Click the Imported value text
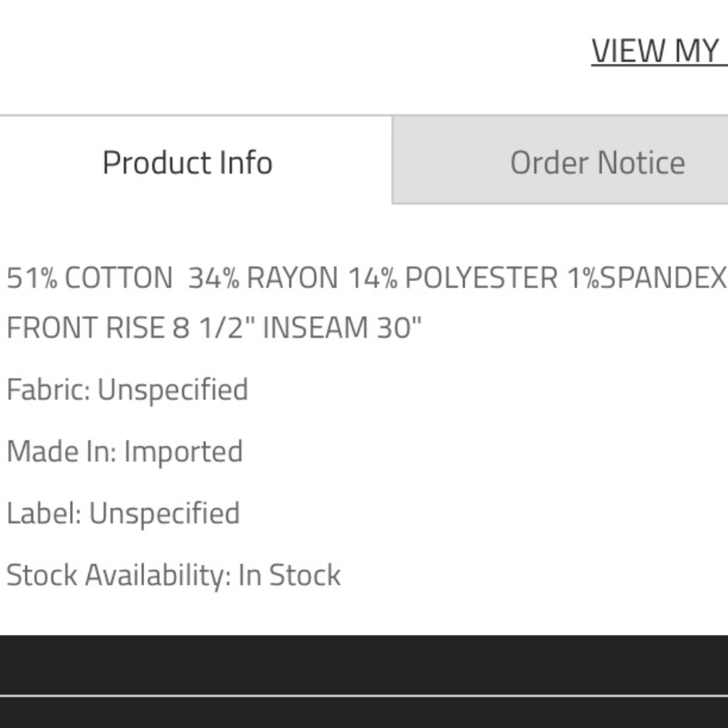728x728 pixels. click(183, 451)
